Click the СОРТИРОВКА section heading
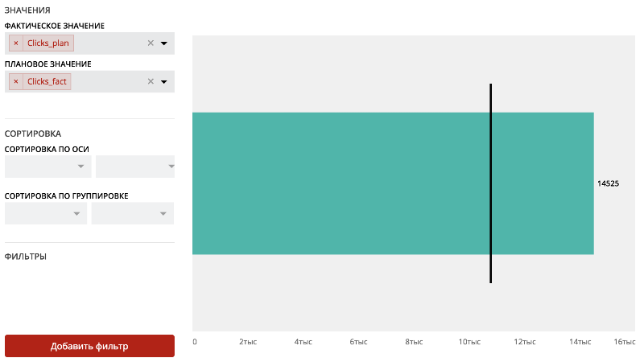This screenshot has width=644, height=362. tap(33, 134)
